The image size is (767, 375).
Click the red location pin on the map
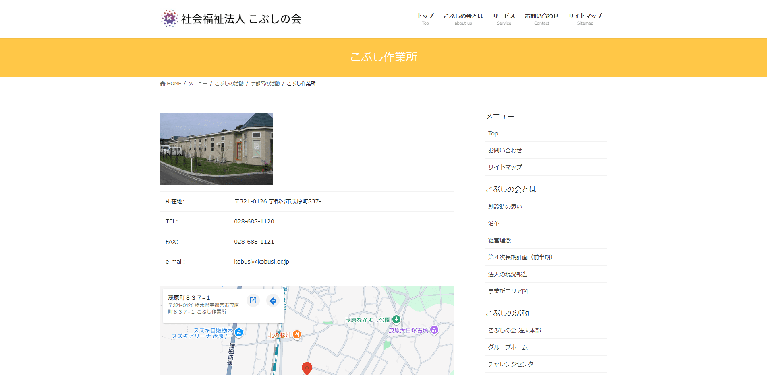coord(307,369)
